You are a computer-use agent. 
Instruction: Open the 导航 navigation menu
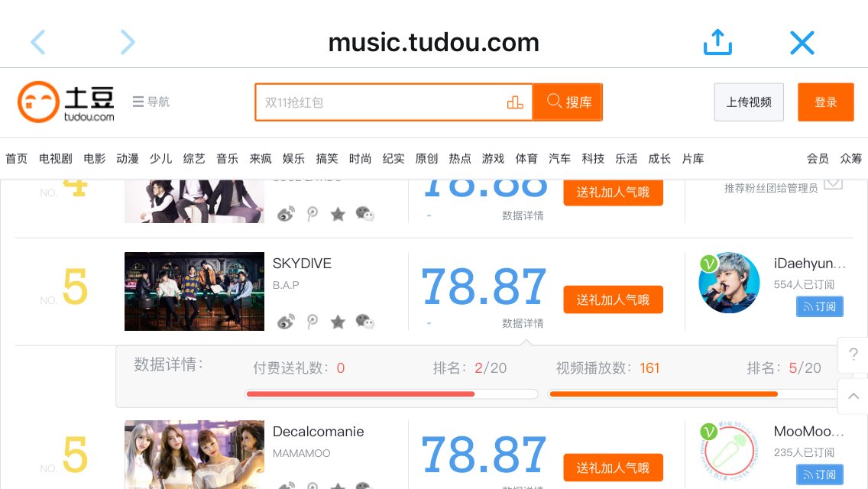click(151, 102)
